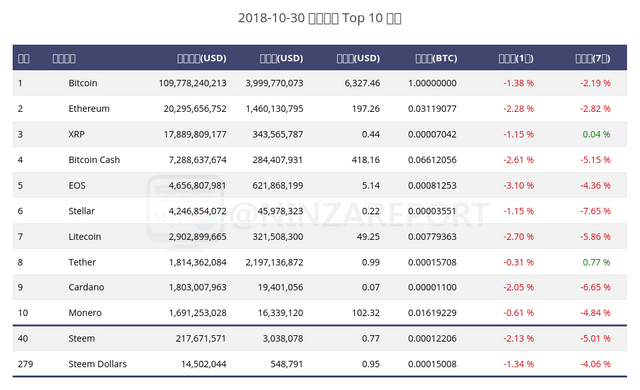The height and width of the screenshot is (390, 640).
Task: Click Tether 1-day change -0.31 %
Action: 519,262
